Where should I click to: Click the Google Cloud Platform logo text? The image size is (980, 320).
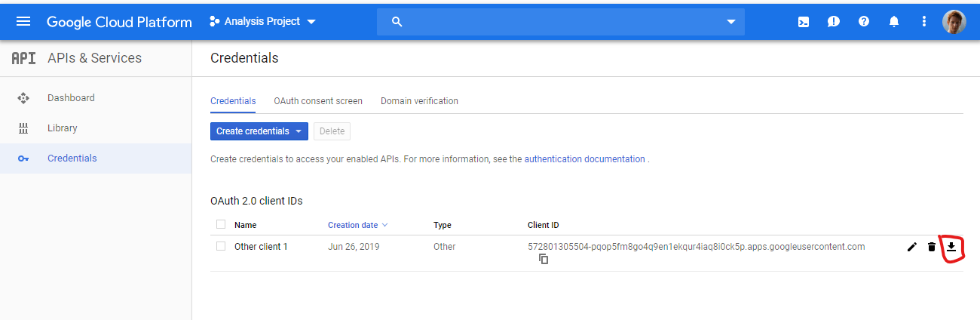click(x=119, y=22)
